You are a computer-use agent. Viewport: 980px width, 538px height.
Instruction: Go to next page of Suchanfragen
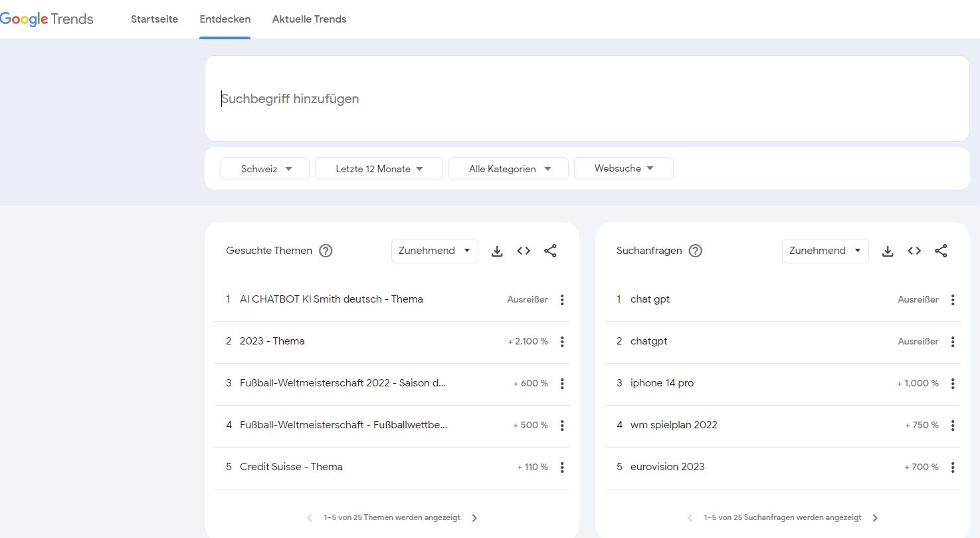pos(875,518)
